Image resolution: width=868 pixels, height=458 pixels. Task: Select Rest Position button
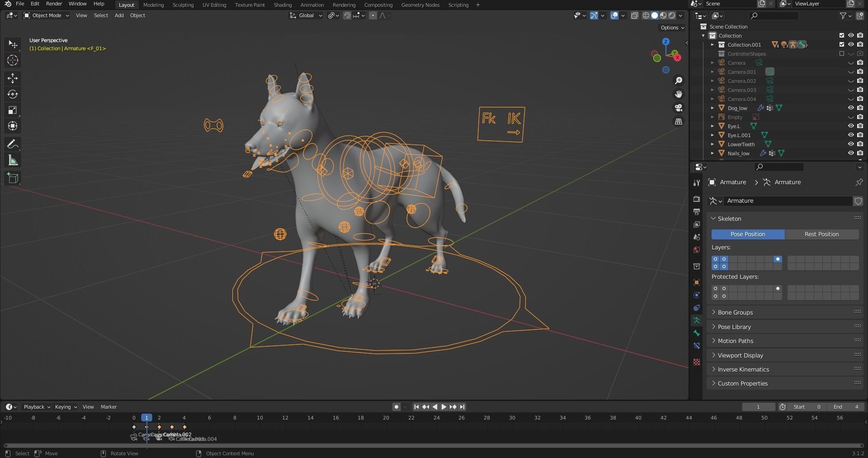pyautogui.click(x=822, y=234)
